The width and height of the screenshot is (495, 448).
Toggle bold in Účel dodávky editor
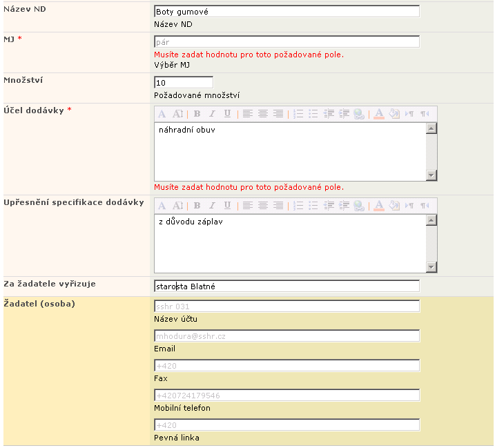[197, 114]
